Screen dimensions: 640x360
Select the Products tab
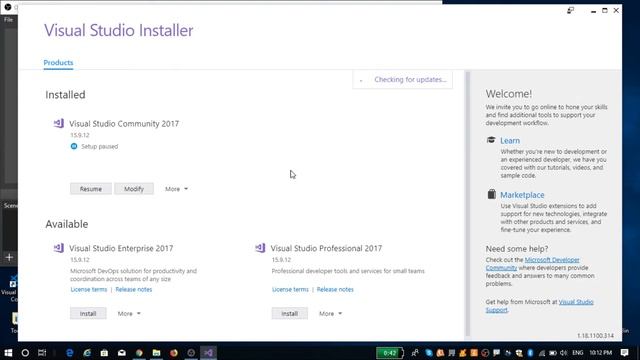pyautogui.click(x=58, y=62)
